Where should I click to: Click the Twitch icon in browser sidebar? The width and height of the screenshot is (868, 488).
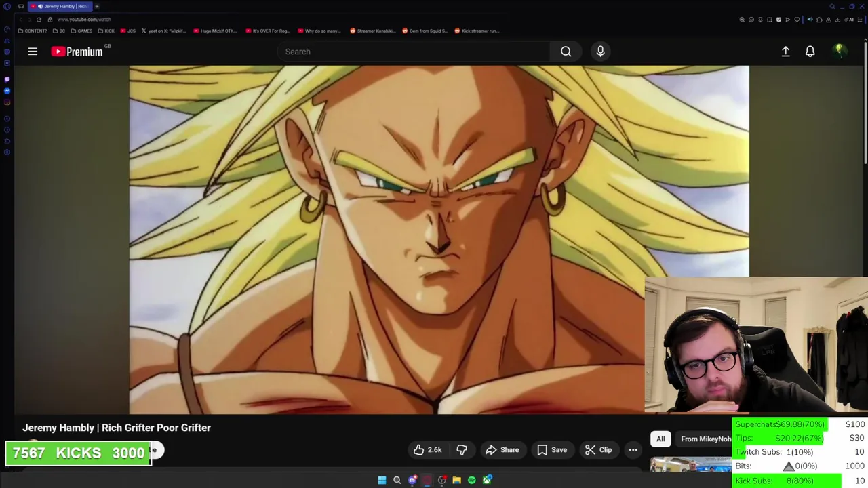pos(7,79)
